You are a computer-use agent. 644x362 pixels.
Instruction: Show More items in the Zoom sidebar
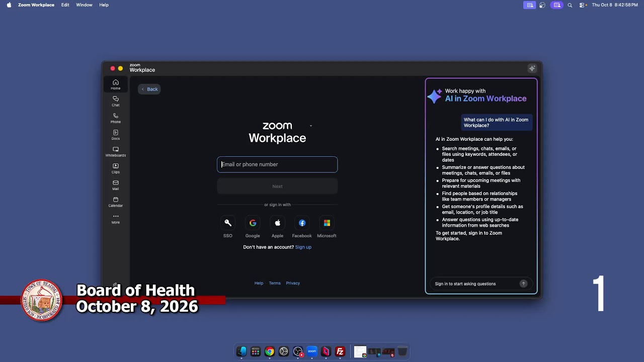pos(116,218)
